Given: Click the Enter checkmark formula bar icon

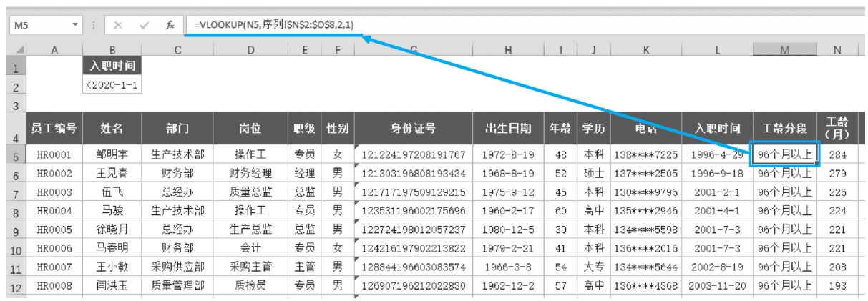Looking at the screenshot, I should tap(144, 25).
